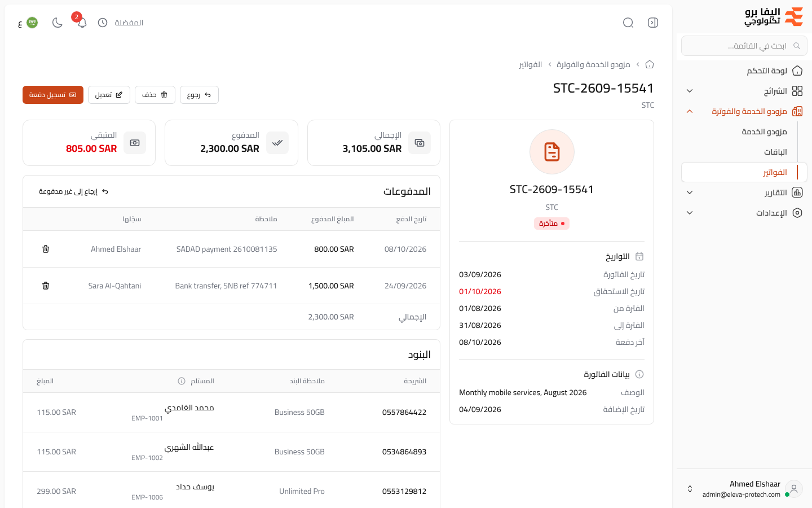Expand the الإعدادات sidebar section
The width and height of the screenshot is (812, 508).
[744, 213]
